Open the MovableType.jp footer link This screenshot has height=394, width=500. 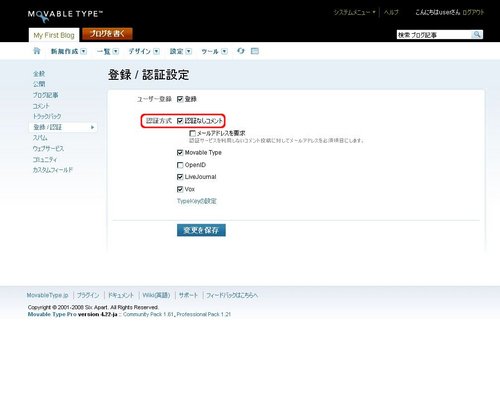pyautogui.click(x=47, y=295)
